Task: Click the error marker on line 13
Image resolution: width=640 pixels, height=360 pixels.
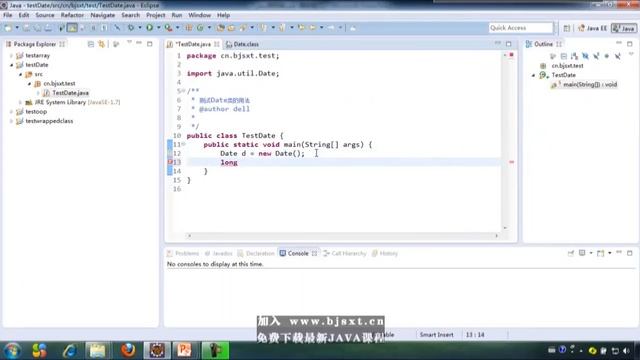Action: click(x=170, y=162)
